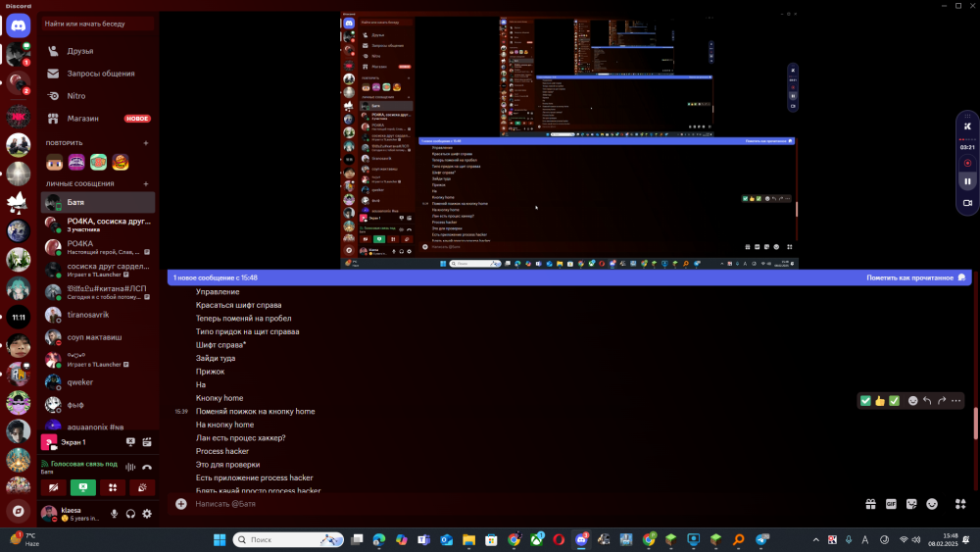The image size is (980, 552).
Task: Open the emoji picker in message bar
Action: pyautogui.click(x=932, y=504)
